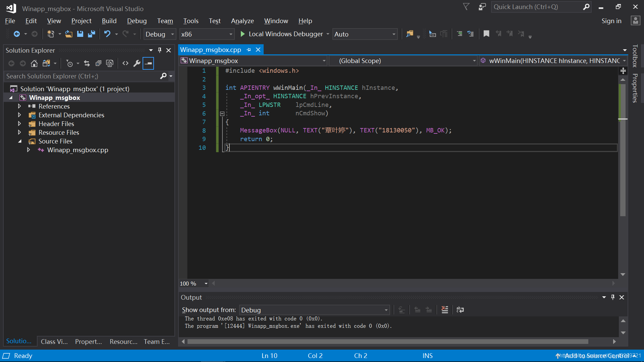Click the View Code icon
644x362 pixels.
[125, 63]
